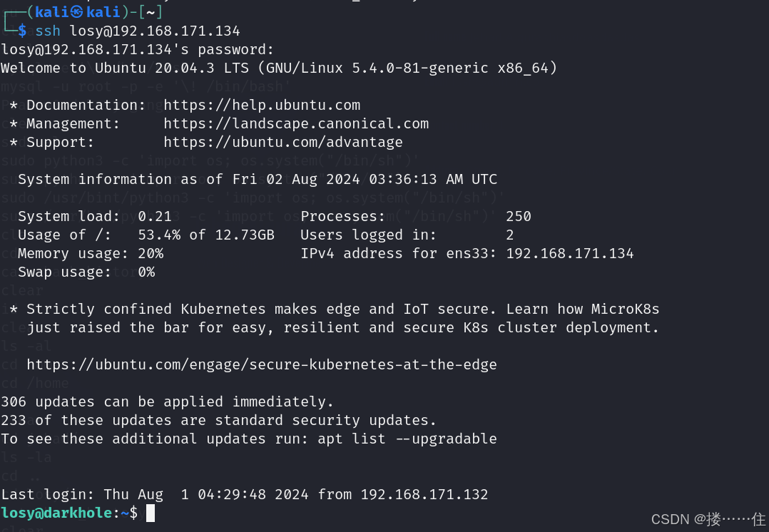Viewport: 769px width, 532px height.
Task: Open the landscape.canonical.com management URL
Action: [x=296, y=123]
